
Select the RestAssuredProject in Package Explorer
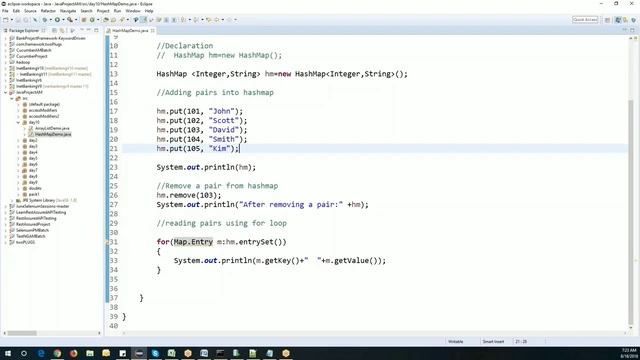pyautogui.click(x=33, y=224)
